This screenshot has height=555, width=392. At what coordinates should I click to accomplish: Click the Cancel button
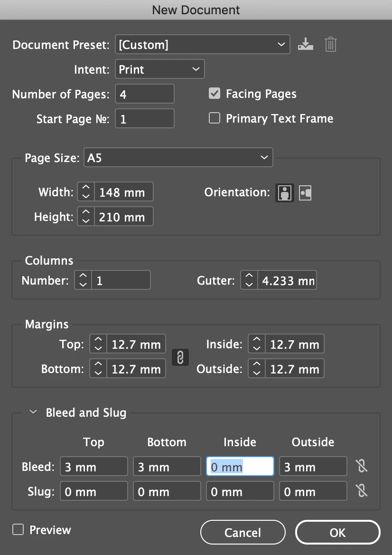(243, 532)
